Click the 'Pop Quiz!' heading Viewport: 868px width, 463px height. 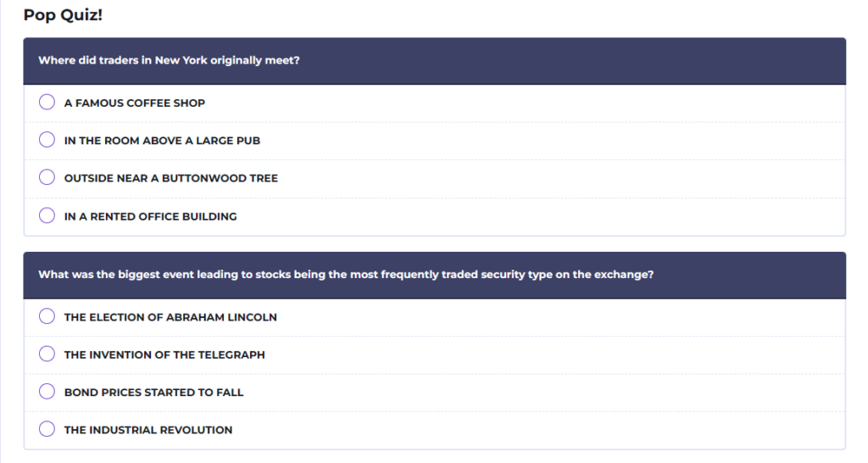coord(63,15)
